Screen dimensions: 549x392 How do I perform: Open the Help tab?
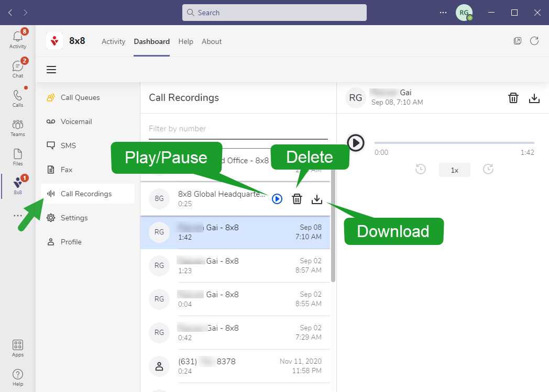point(185,41)
